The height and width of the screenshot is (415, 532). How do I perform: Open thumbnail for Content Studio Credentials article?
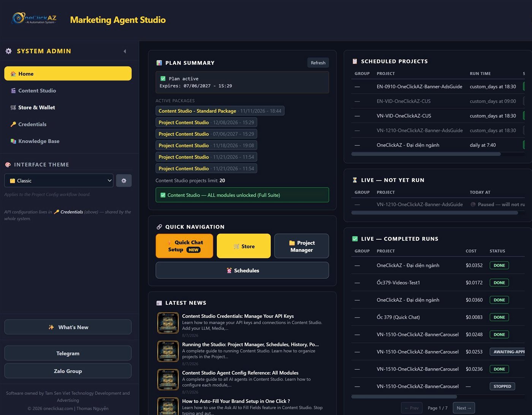[x=168, y=323]
